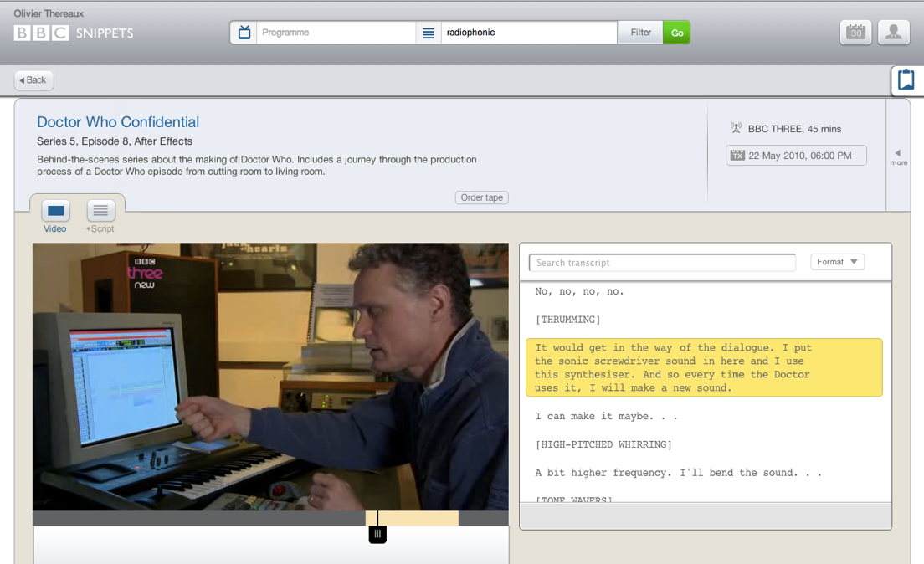Image resolution: width=924 pixels, height=564 pixels.
Task: Click the TV programme icon in search bar
Action: click(244, 33)
